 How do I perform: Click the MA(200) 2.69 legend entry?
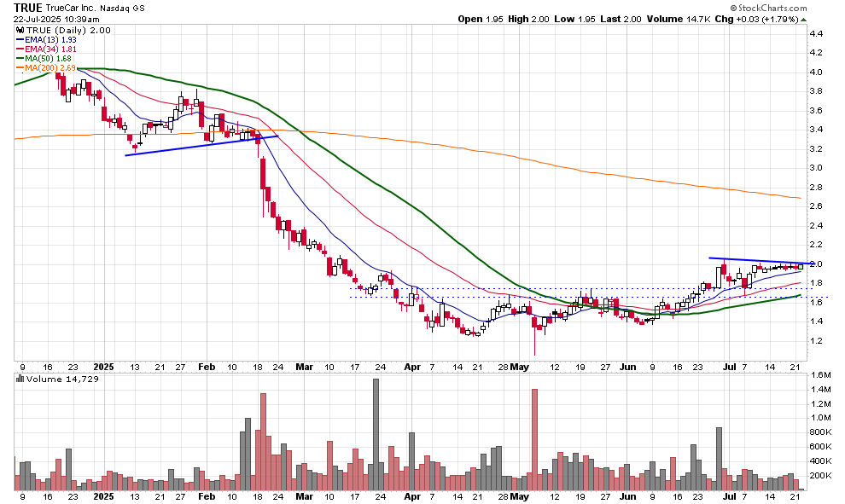(x=50, y=68)
